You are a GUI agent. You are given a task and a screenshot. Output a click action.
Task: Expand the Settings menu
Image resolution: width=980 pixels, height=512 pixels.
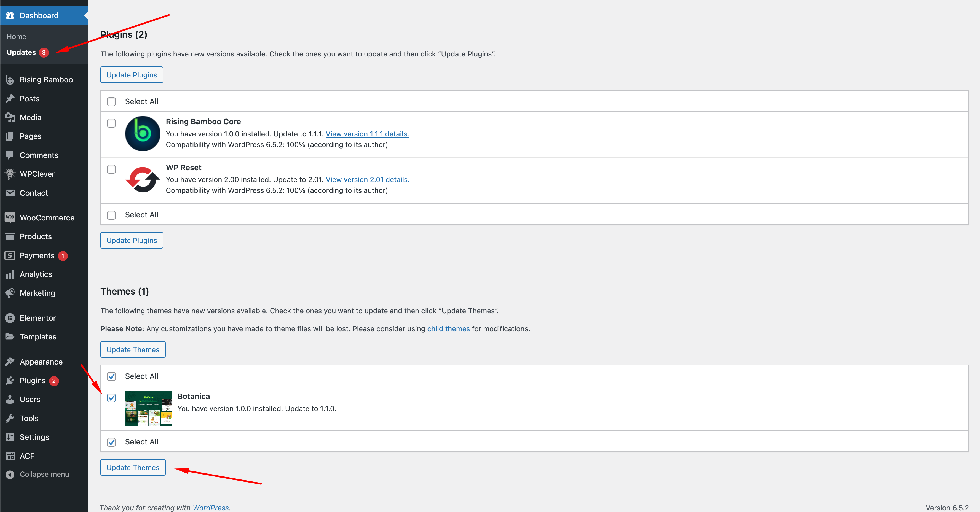click(x=34, y=437)
